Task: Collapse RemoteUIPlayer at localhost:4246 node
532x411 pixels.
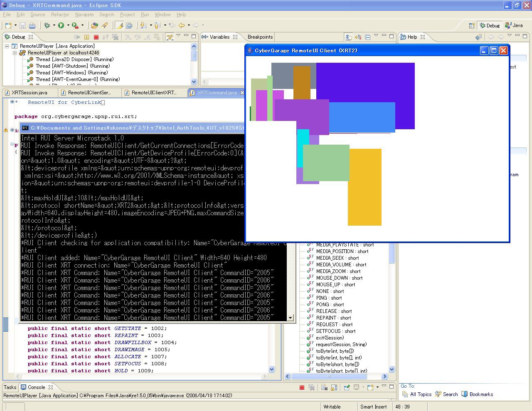Action: click(15, 53)
